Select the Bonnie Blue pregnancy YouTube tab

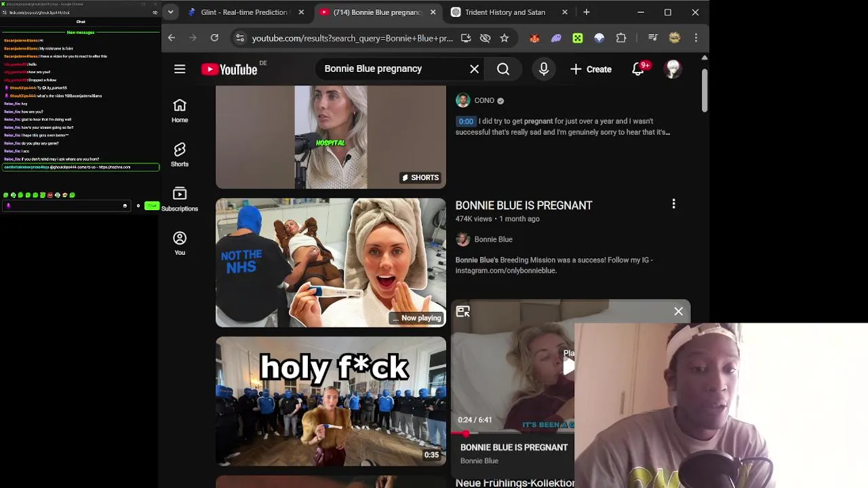pos(378,12)
